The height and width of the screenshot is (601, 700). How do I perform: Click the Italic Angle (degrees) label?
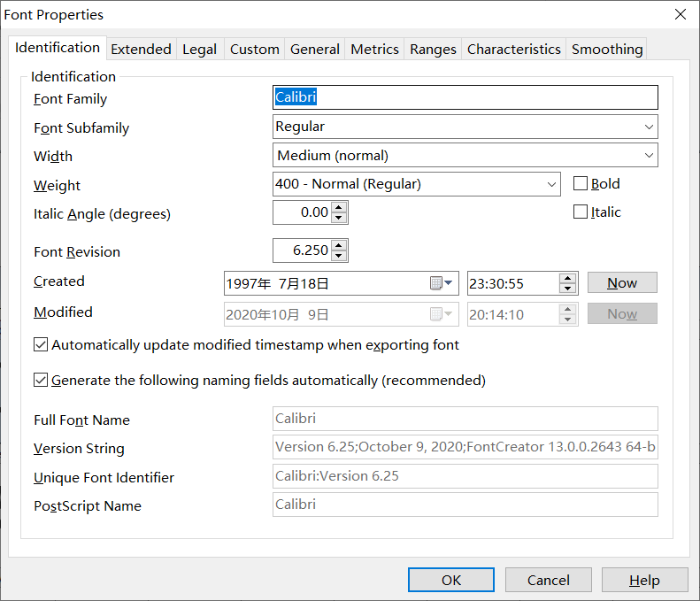point(102,214)
